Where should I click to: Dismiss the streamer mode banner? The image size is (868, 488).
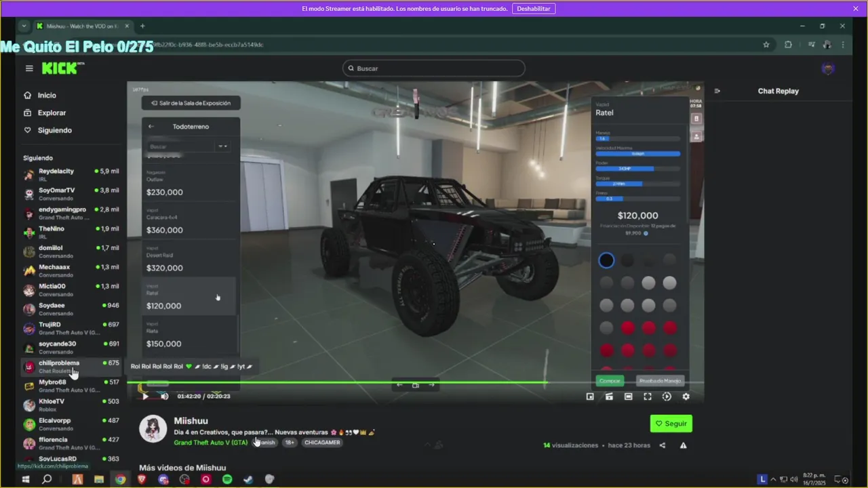tap(856, 9)
